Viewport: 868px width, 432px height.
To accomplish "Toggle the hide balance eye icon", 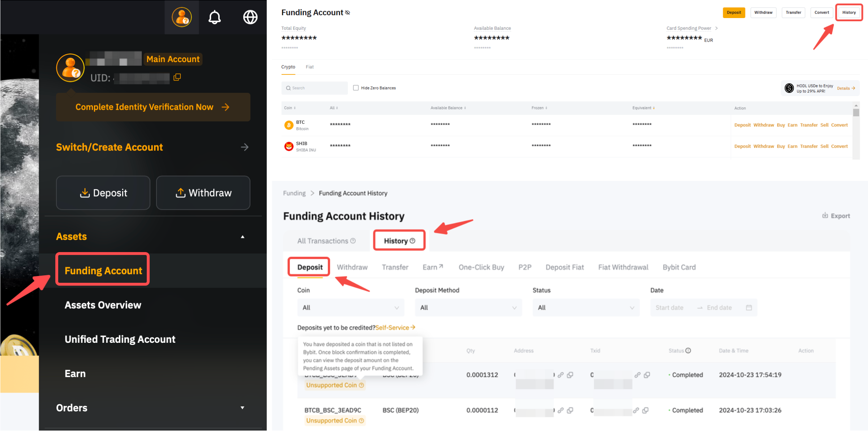I will [348, 13].
